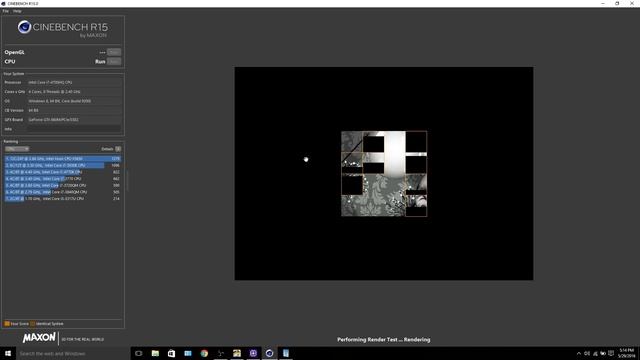This screenshot has width=640, height=360.
Task: Click the CB Version value field
Action: click(x=74, y=111)
